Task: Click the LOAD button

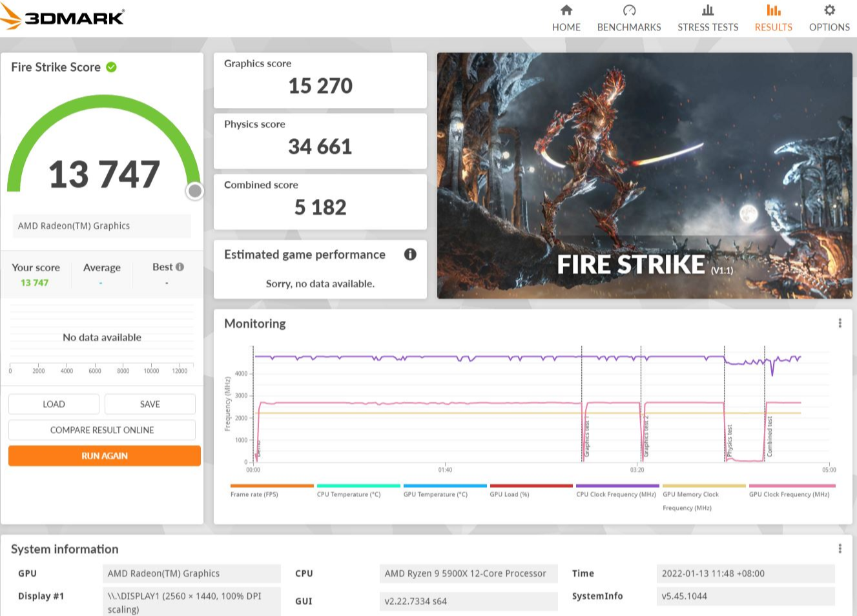Action: [54, 404]
